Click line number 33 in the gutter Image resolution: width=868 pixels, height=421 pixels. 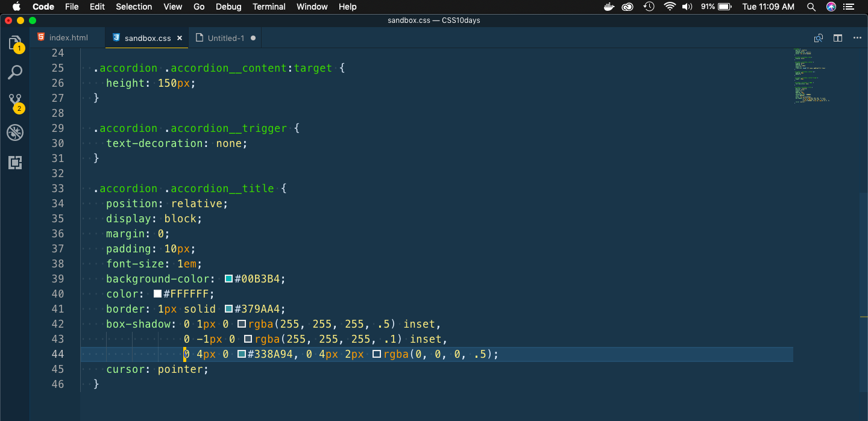[58, 189]
